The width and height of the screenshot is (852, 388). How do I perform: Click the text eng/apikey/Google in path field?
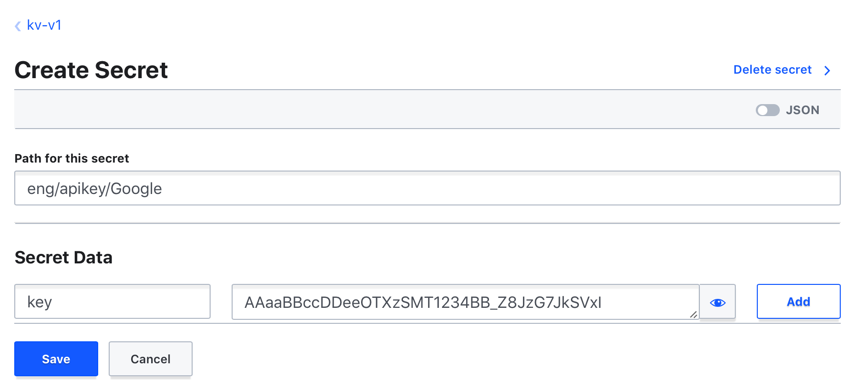pyautogui.click(x=95, y=189)
